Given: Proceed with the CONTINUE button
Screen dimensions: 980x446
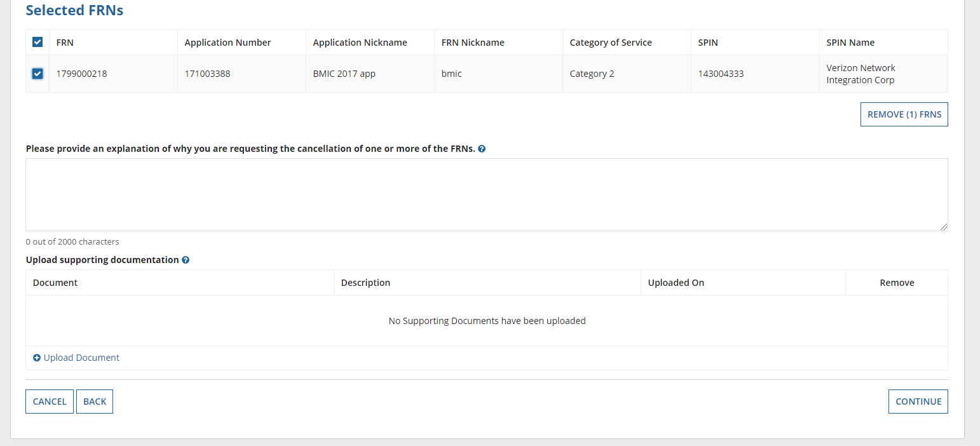Looking at the screenshot, I should point(918,402).
